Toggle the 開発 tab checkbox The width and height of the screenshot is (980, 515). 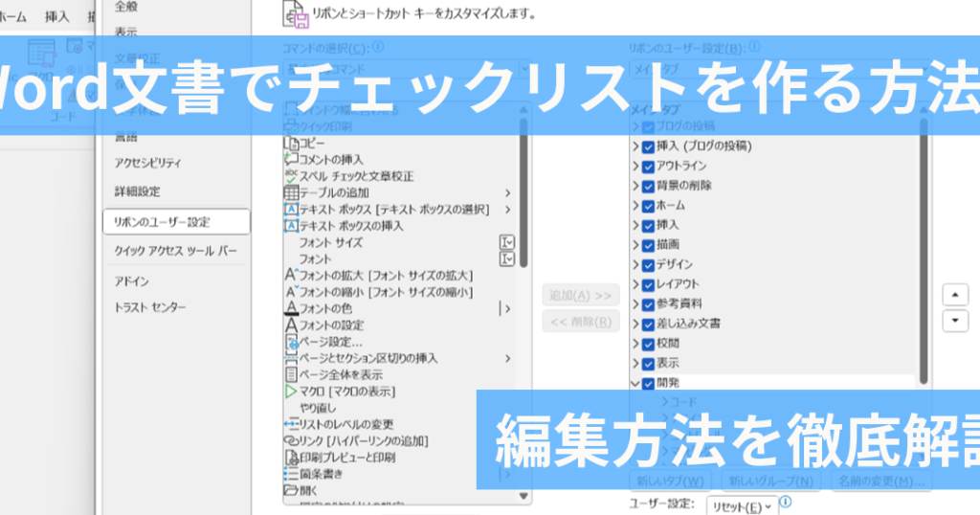[x=648, y=383]
